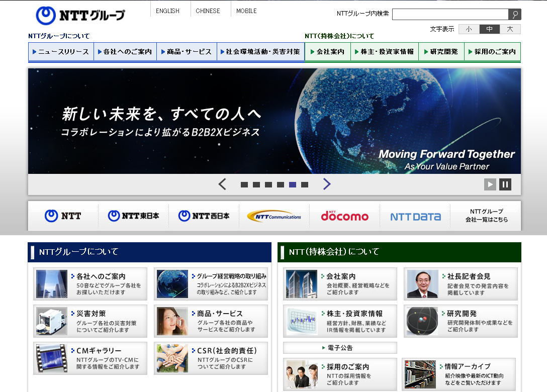Open the 会社案内 navigation tab

328,52
